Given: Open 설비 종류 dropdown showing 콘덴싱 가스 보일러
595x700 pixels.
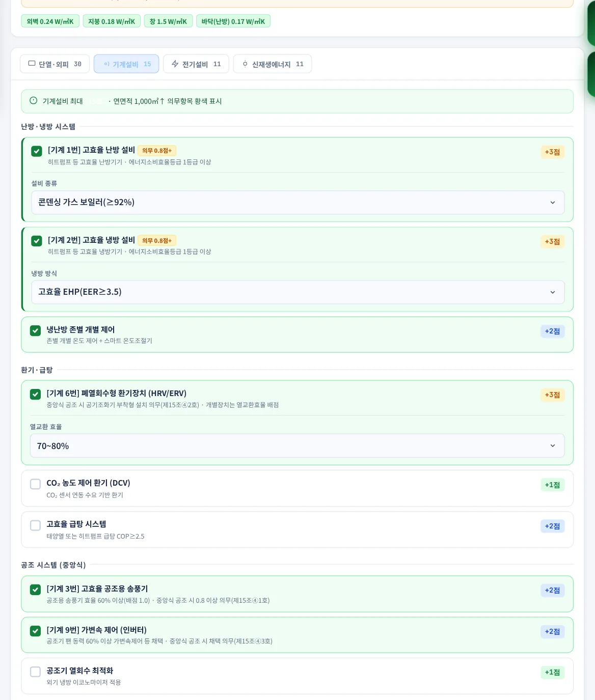Looking at the screenshot, I should coord(297,203).
